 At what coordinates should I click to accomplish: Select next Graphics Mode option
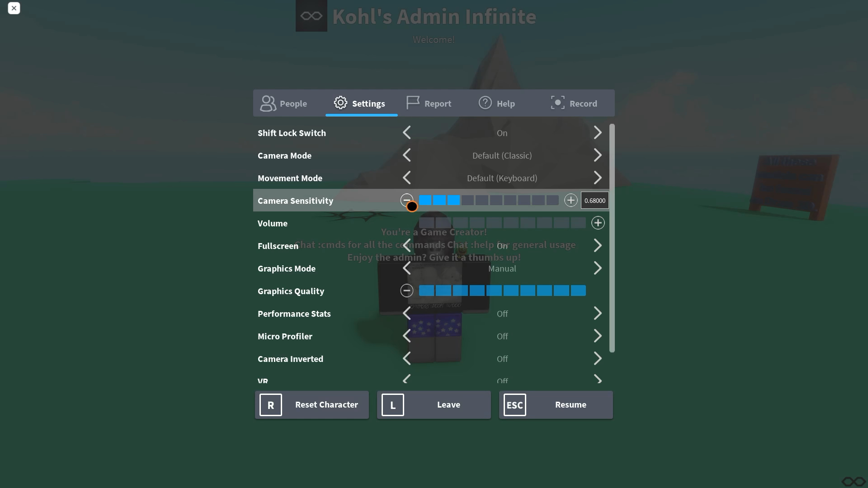point(598,268)
